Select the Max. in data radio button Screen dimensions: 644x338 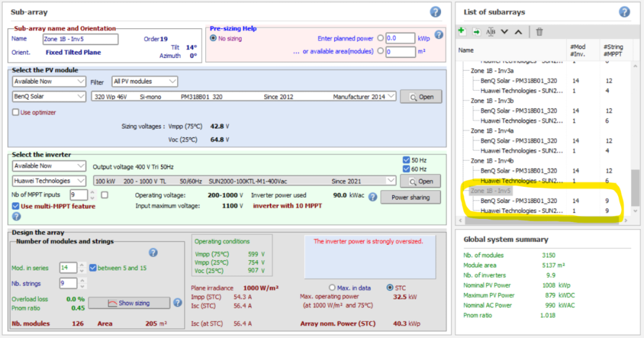click(x=332, y=287)
